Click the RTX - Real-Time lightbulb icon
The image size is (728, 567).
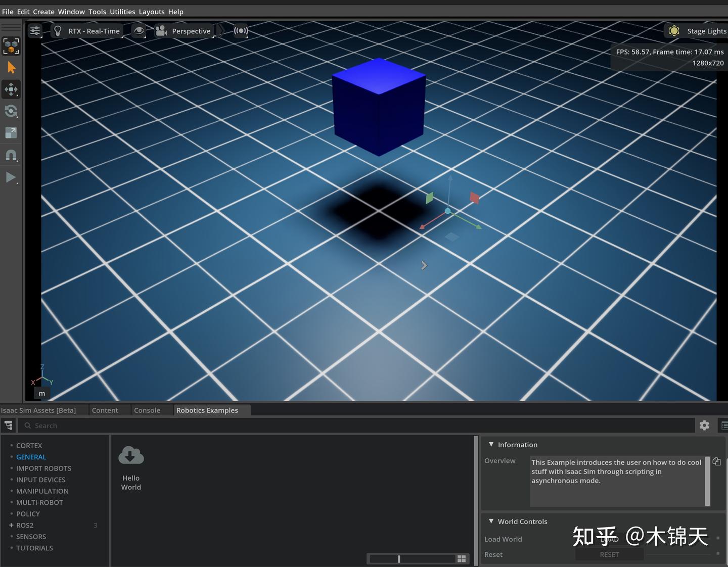58,30
